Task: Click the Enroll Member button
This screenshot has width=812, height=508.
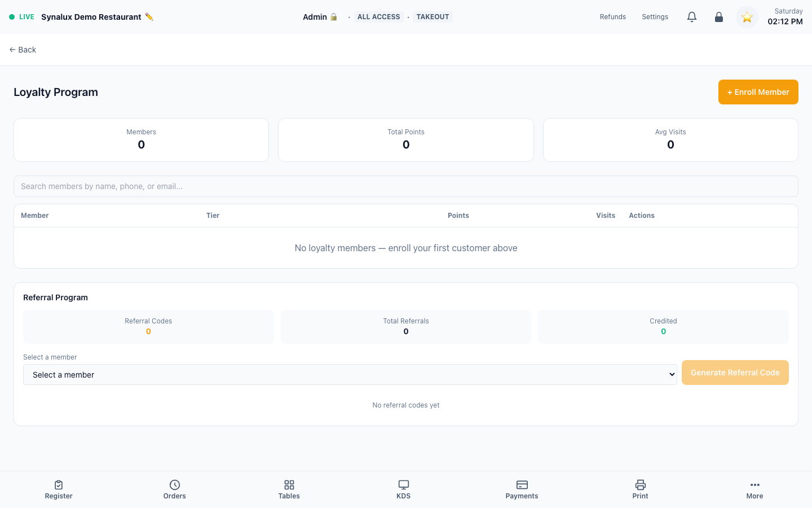Action: [758, 92]
